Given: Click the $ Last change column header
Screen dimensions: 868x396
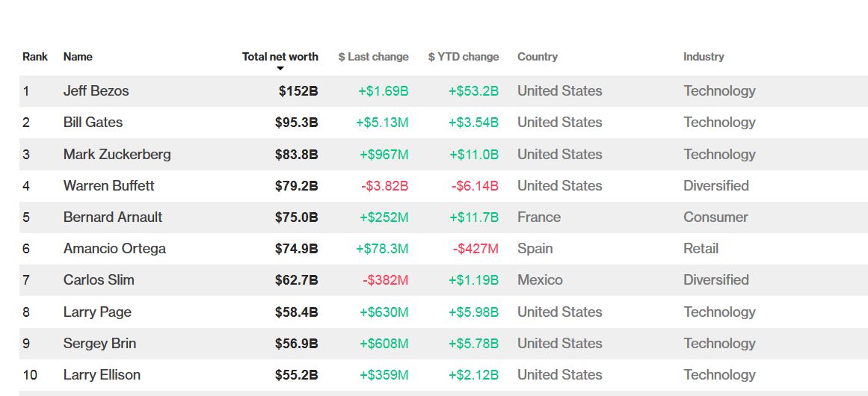Looking at the screenshot, I should (373, 57).
